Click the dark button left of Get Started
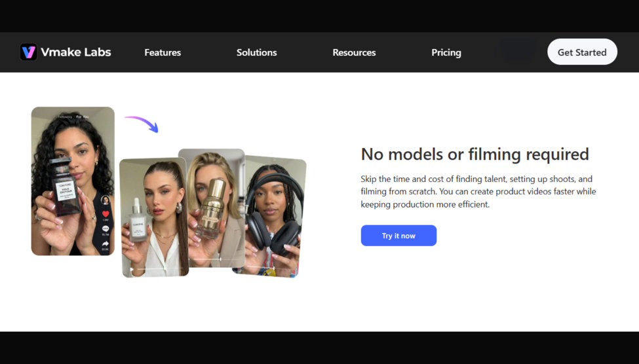 (518, 50)
